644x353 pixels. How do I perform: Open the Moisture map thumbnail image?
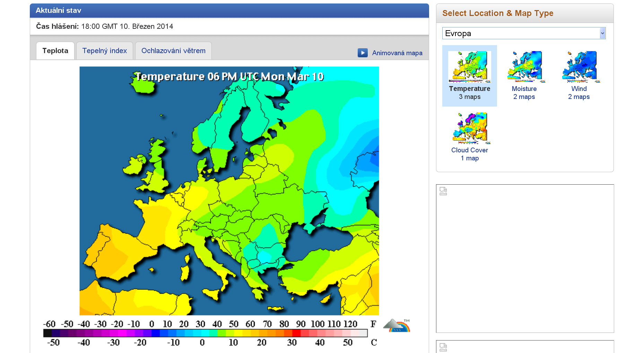pyautogui.click(x=524, y=67)
